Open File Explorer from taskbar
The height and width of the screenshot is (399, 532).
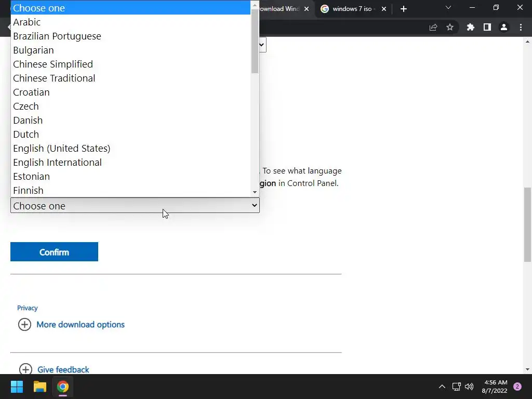click(x=39, y=387)
